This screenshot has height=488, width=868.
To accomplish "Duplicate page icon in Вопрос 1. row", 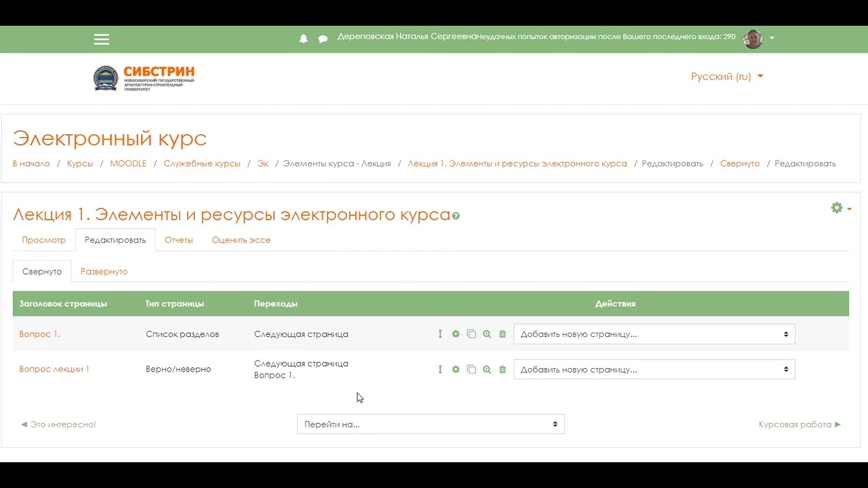I will pyautogui.click(x=471, y=334).
